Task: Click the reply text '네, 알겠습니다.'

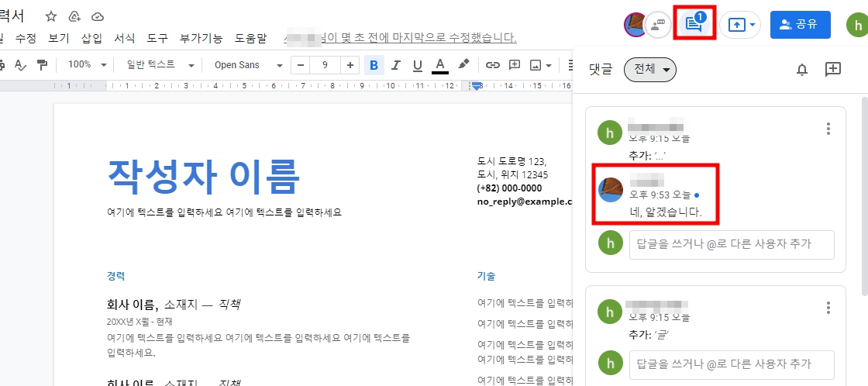Action: (x=666, y=212)
